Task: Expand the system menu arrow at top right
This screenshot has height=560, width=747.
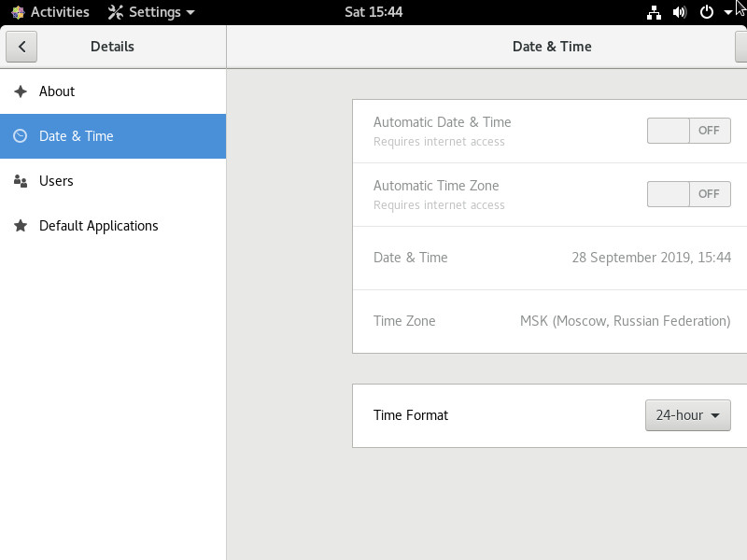Action: (728, 12)
